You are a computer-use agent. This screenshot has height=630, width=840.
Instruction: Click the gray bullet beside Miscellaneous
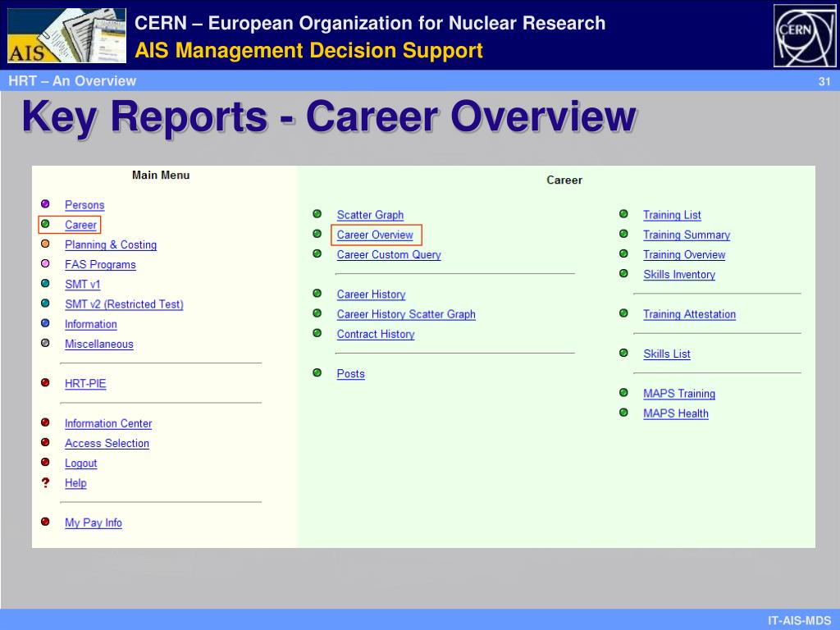(x=45, y=343)
